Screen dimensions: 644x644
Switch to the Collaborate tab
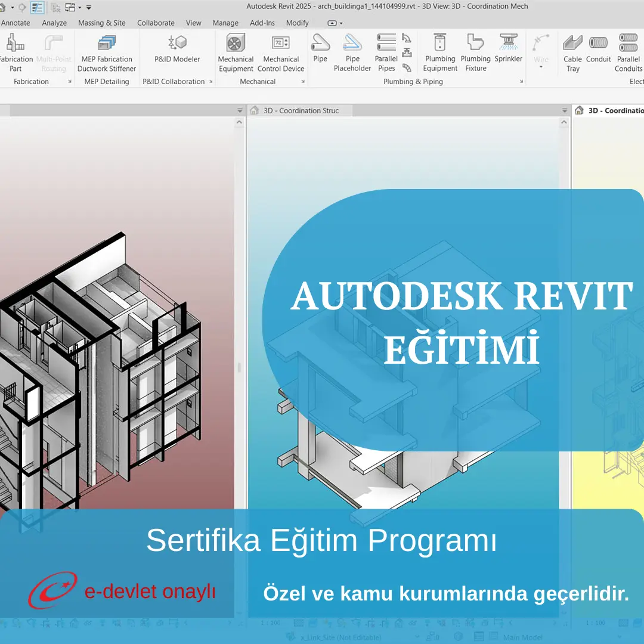[x=156, y=23]
